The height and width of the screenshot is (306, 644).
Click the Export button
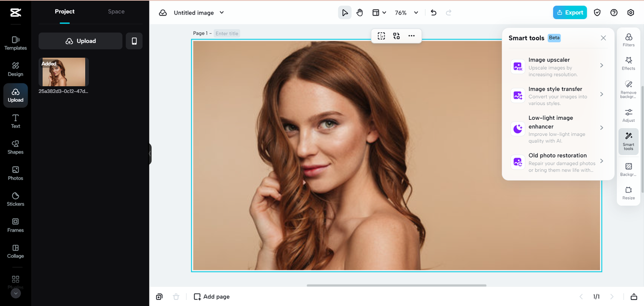[570, 13]
